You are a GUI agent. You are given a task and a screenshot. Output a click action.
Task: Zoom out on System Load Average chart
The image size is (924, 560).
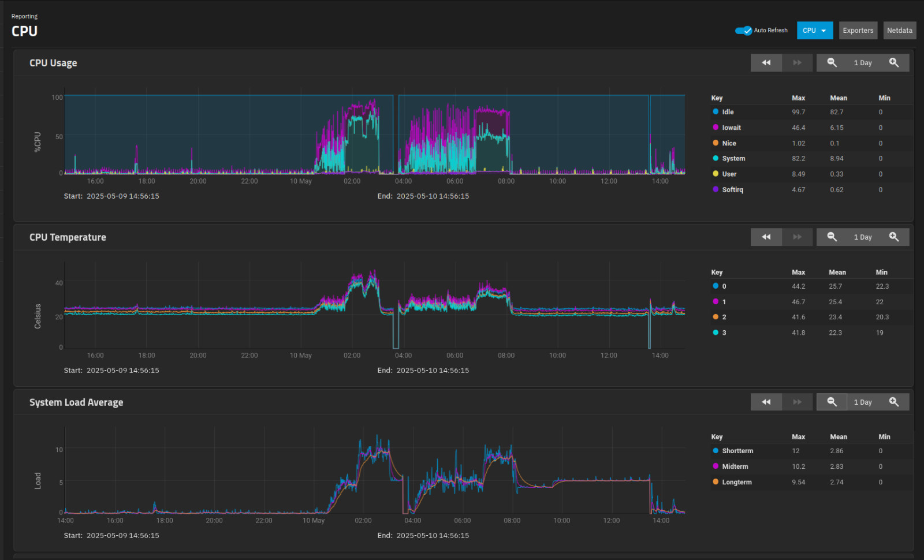[832, 402]
